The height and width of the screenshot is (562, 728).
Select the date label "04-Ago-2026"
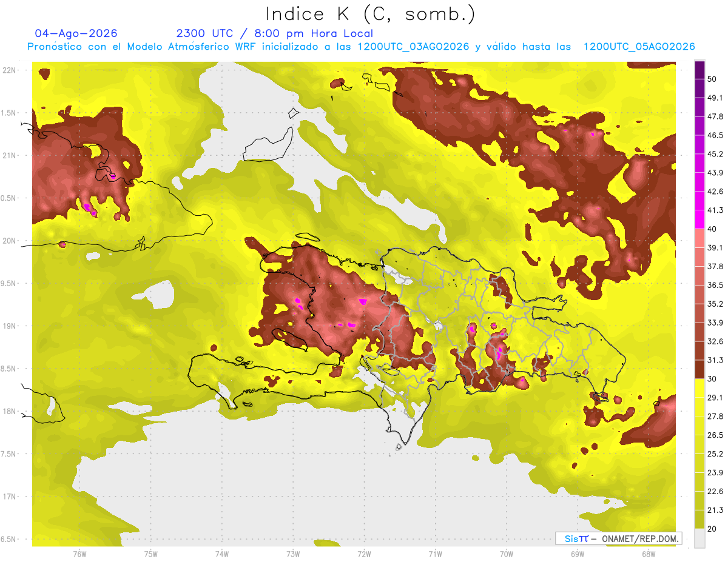pos(76,33)
